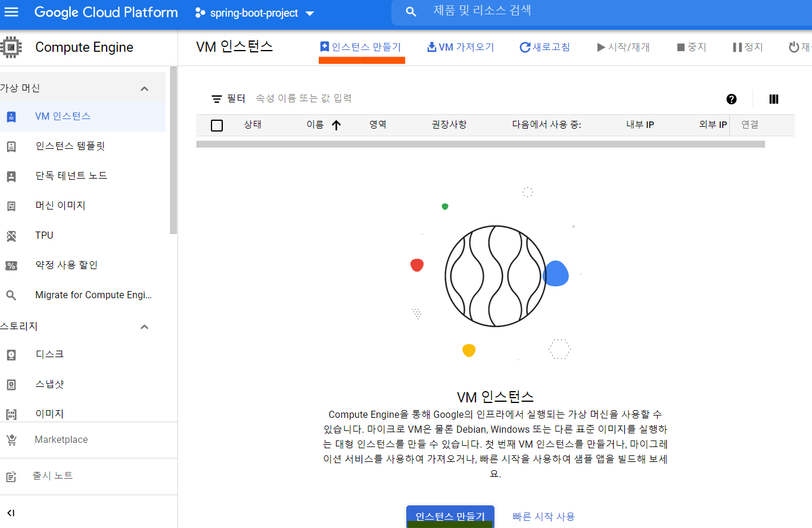Open the spring-boot-project project selector dropdown

pyautogui.click(x=256, y=13)
